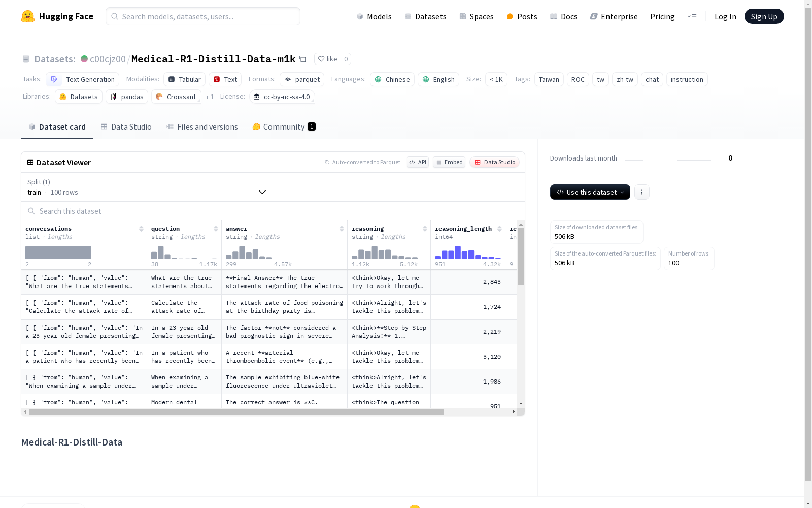Click the reasoning_length histogram bars

point(468,252)
